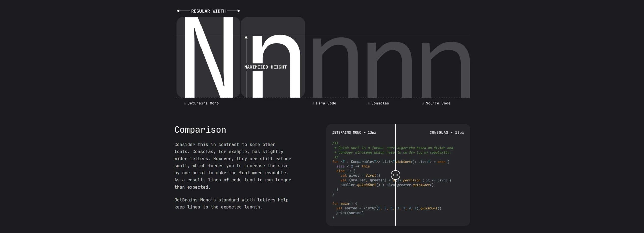Choose the Consolas font label
This screenshot has width=644, height=233.
[380, 103]
